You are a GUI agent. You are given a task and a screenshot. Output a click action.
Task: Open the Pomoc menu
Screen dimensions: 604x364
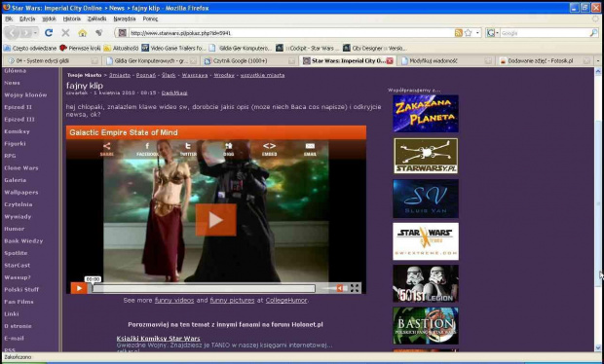(150, 18)
